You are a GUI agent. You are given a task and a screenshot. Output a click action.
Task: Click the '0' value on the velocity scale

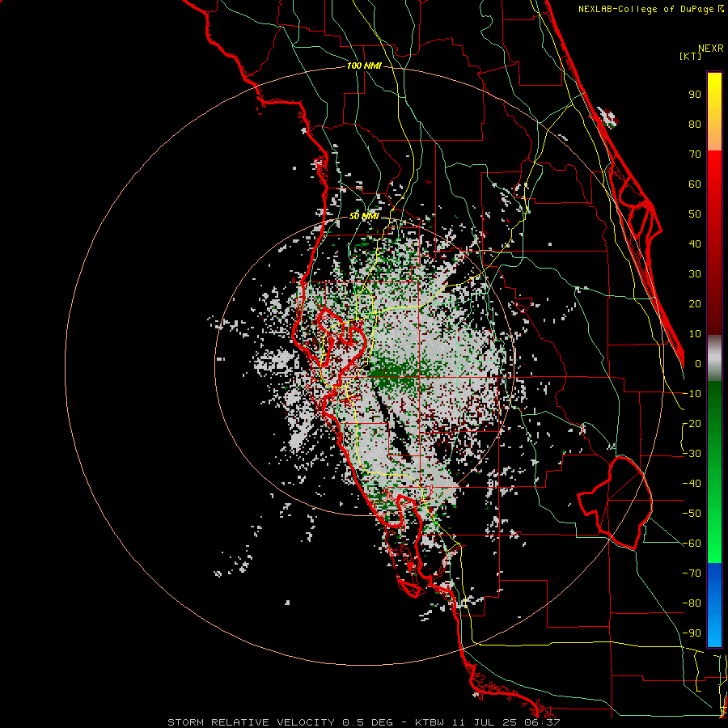(x=698, y=364)
